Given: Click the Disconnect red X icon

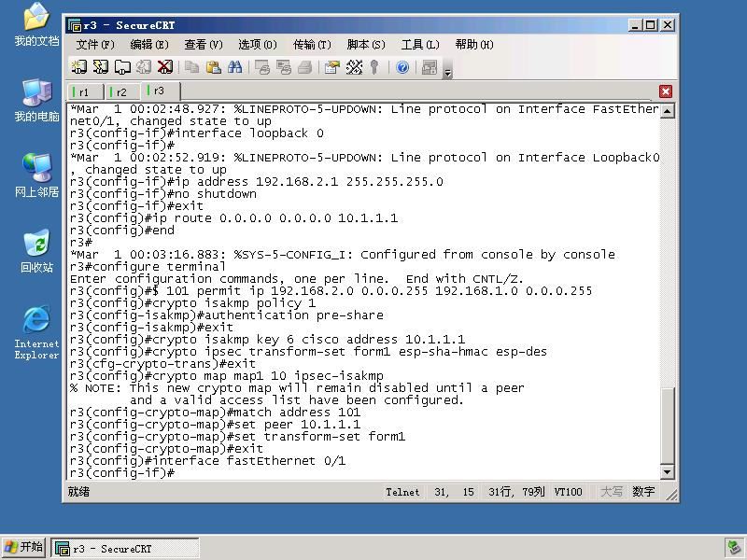Looking at the screenshot, I should click(x=165, y=67).
